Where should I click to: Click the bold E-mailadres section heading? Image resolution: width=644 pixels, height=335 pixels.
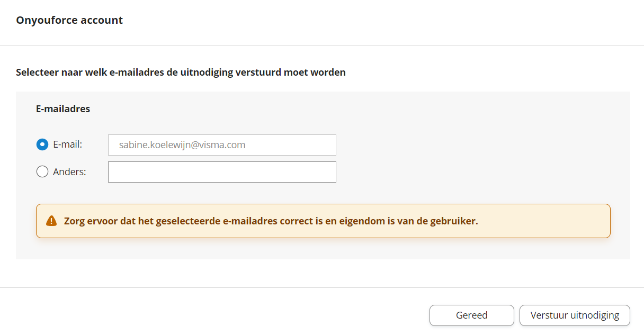click(63, 109)
